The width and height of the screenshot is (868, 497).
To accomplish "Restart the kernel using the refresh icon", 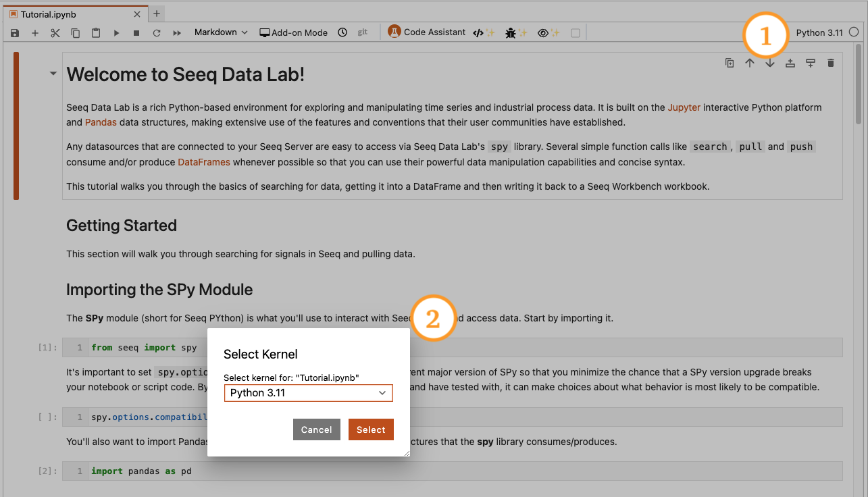I will pos(156,32).
